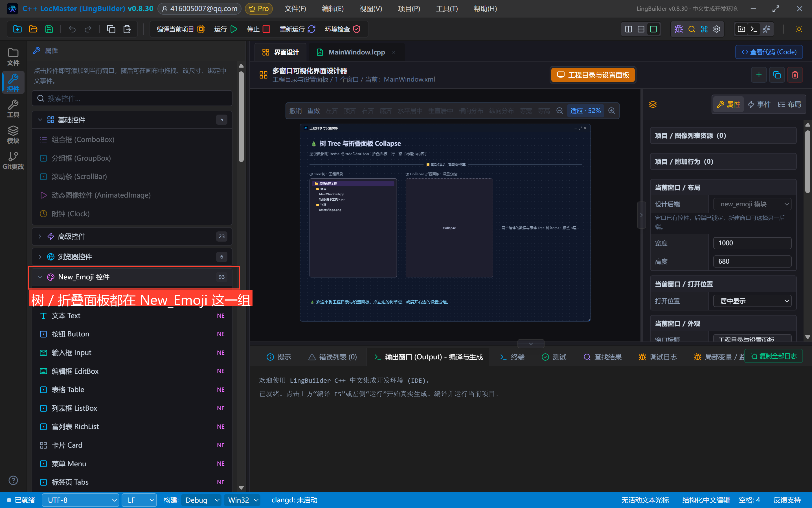Open the 打开位置 居中显示 dropdown

pos(752,301)
